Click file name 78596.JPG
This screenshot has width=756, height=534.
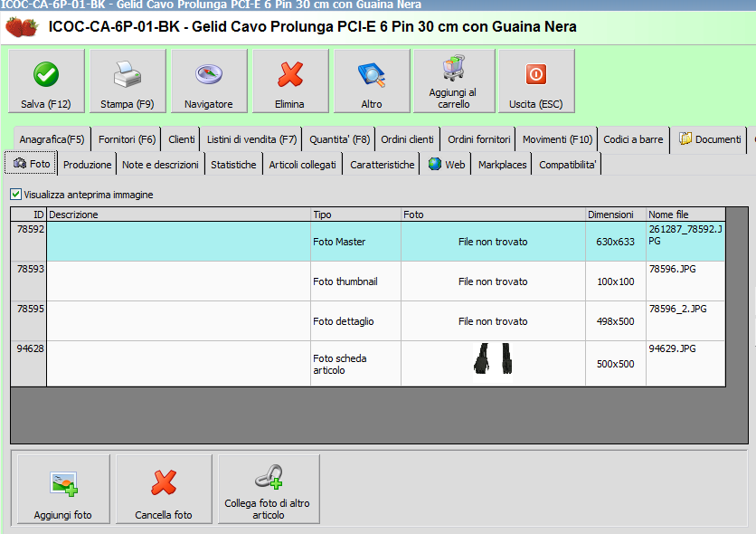tap(673, 269)
